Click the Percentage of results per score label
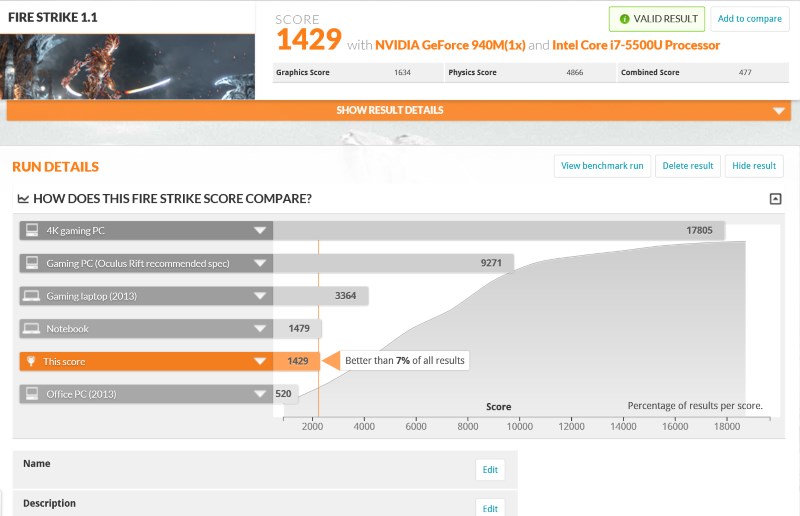 695,406
